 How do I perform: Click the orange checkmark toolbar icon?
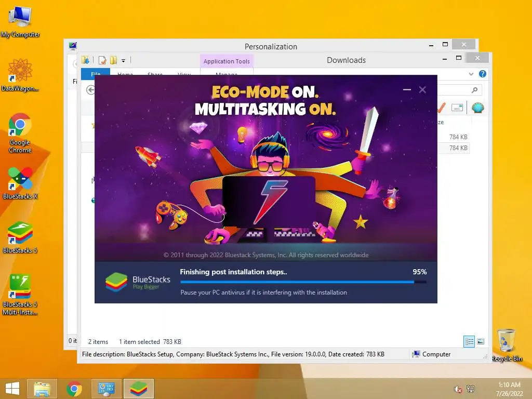[x=442, y=108]
